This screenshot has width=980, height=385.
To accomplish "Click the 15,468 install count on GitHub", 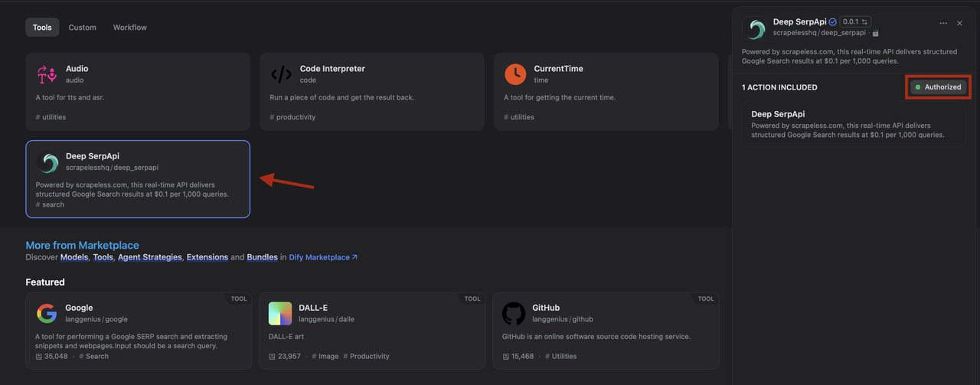I will click(x=518, y=356).
